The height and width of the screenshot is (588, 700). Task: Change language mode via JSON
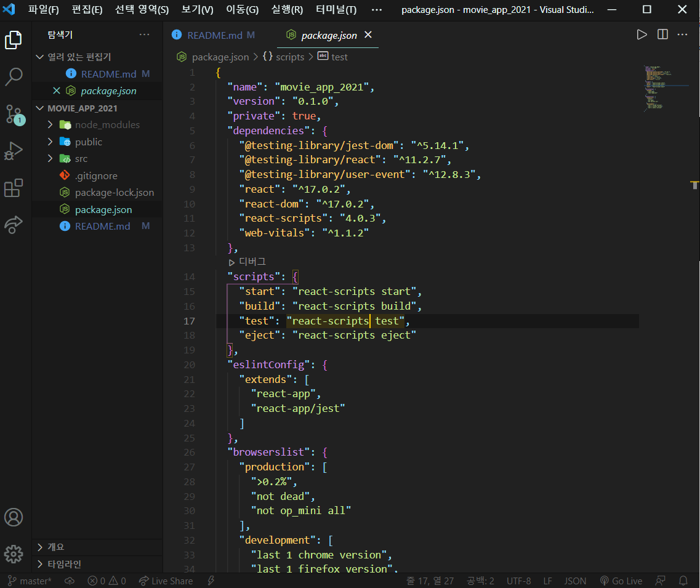575,581
